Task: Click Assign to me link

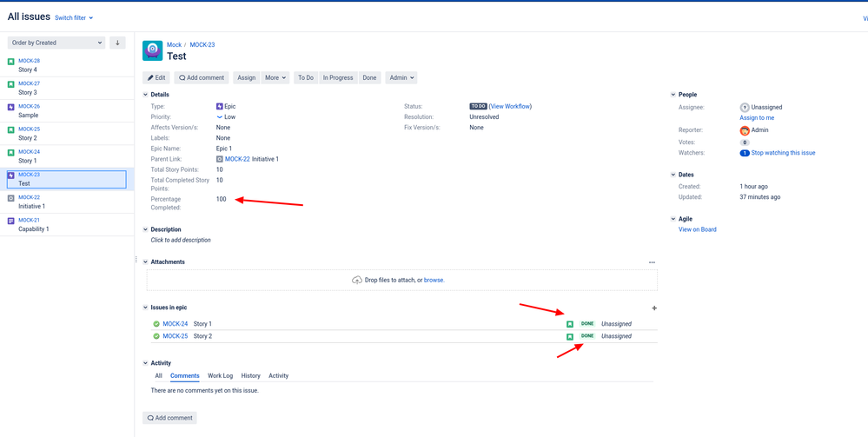Action: pos(757,118)
